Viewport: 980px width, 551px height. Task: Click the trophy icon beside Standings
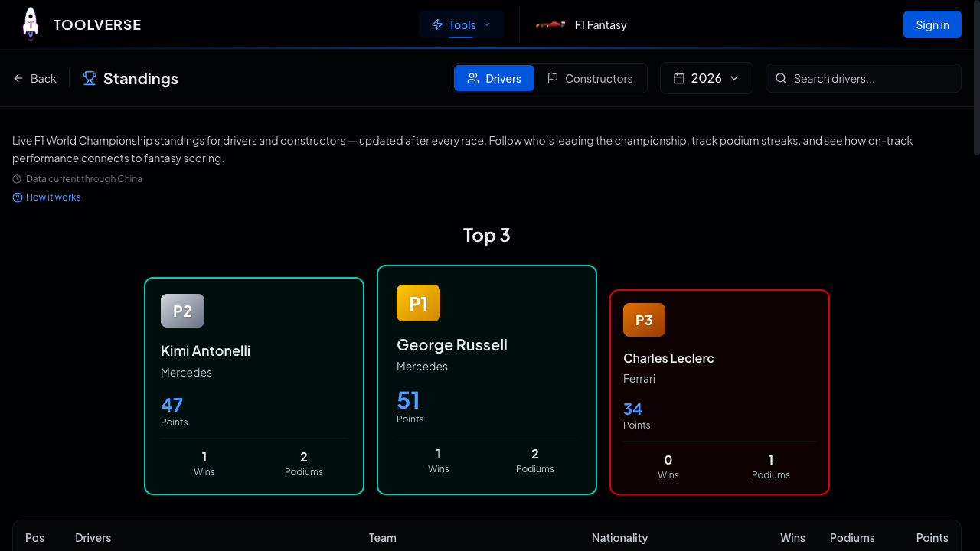[90, 78]
